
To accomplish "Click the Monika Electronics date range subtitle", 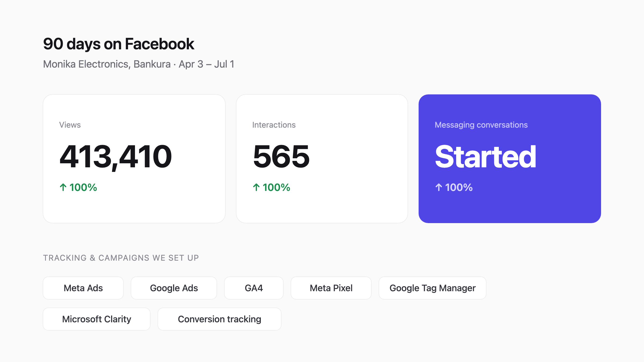I will [139, 64].
